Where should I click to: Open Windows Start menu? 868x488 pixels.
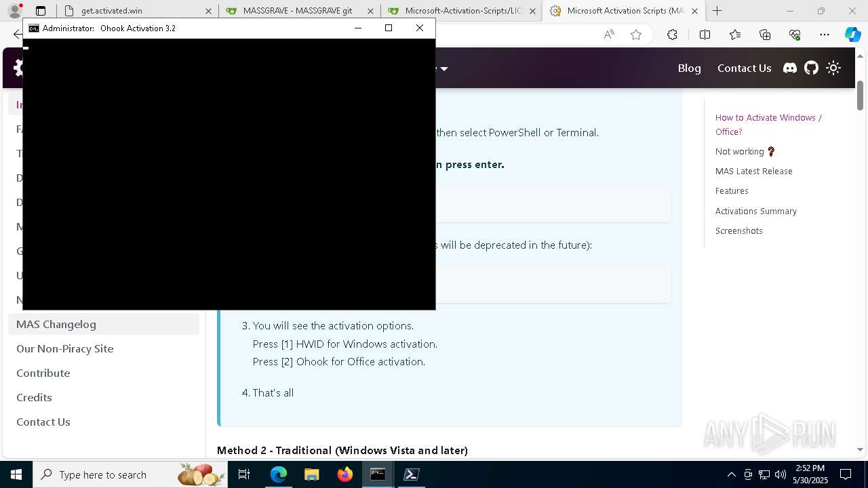[16, 474]
